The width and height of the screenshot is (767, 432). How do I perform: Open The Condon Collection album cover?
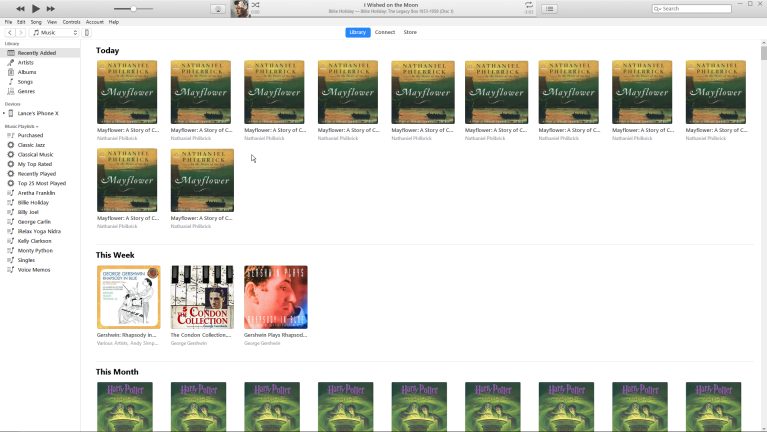202,297
